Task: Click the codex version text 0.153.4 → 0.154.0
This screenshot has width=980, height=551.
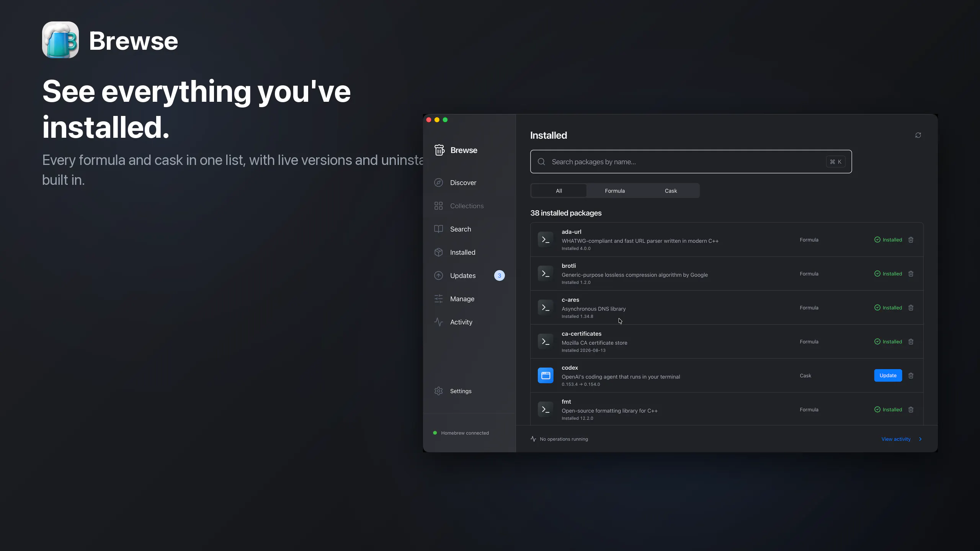Action: click(581, 384)
